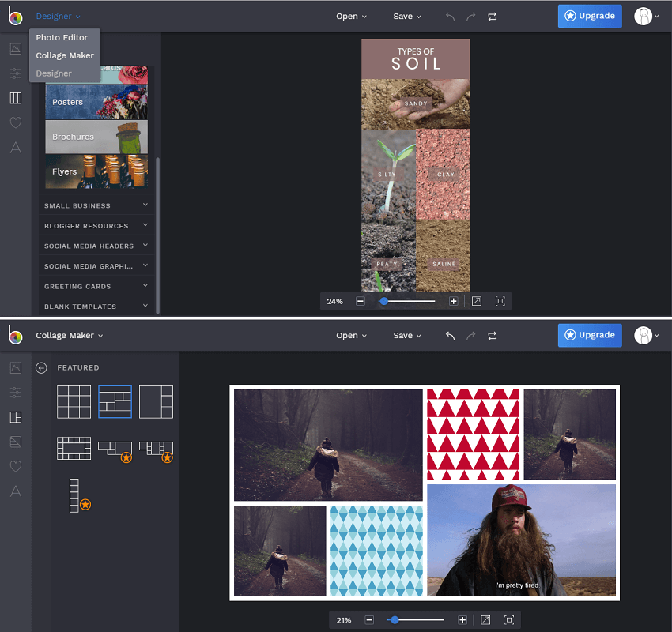The height and width of the screenshot is (632, 672).
Task: Click the fullscreen icon in the 24% zoom bar
Action: click(500, 302)
